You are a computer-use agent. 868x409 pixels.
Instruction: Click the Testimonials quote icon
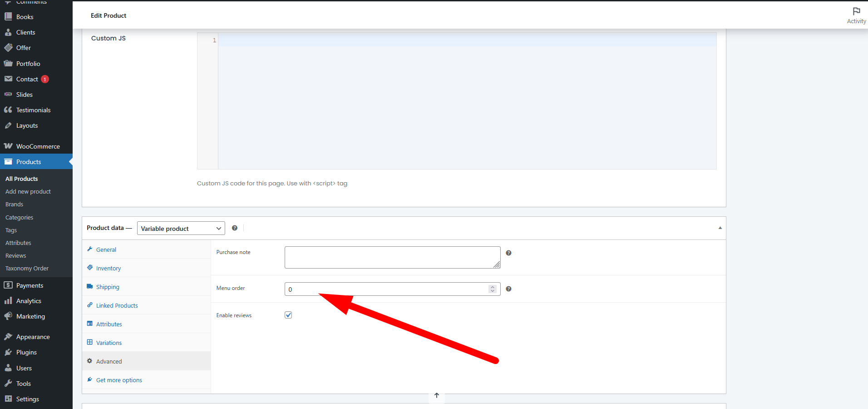pos(8,110)
